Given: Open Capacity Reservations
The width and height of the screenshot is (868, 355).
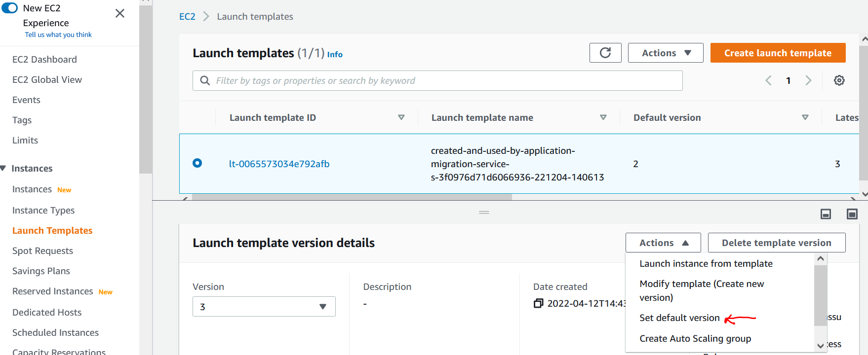Looking at the screenshot, I should pos(59,351).
